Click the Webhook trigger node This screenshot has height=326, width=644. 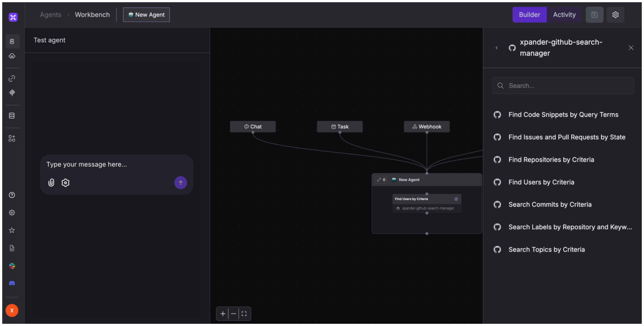pyautogui.click(x=427, y=127)
